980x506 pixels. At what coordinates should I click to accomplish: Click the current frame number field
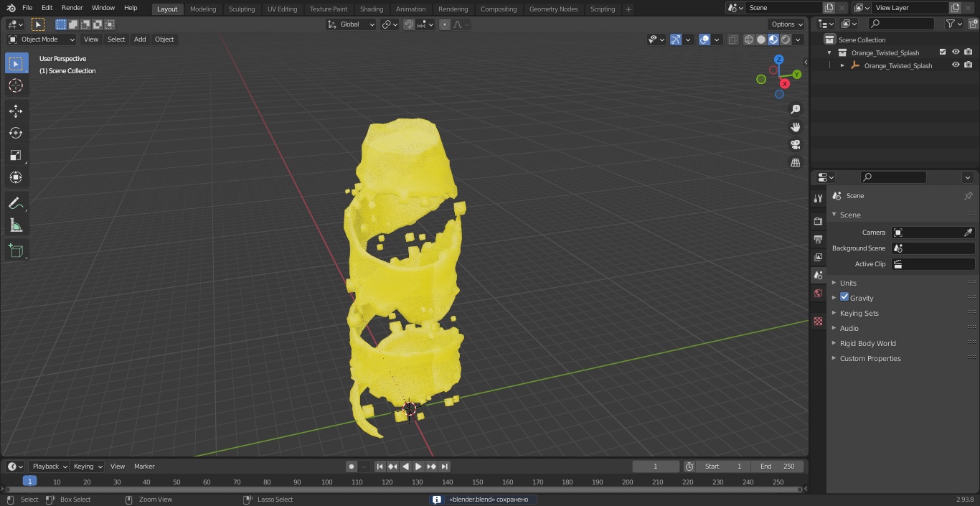click(656, 467)
